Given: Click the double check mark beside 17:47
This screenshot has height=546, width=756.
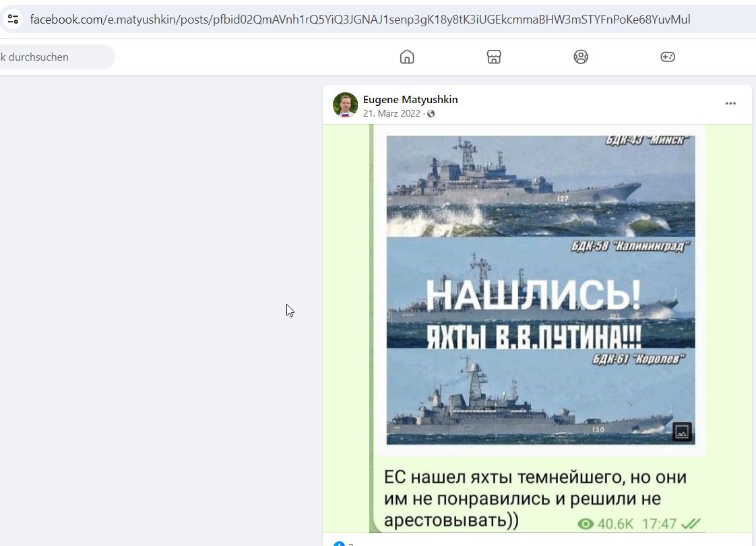Looking at the screenshot, I should pyautogui.click(x=691, y=523).
